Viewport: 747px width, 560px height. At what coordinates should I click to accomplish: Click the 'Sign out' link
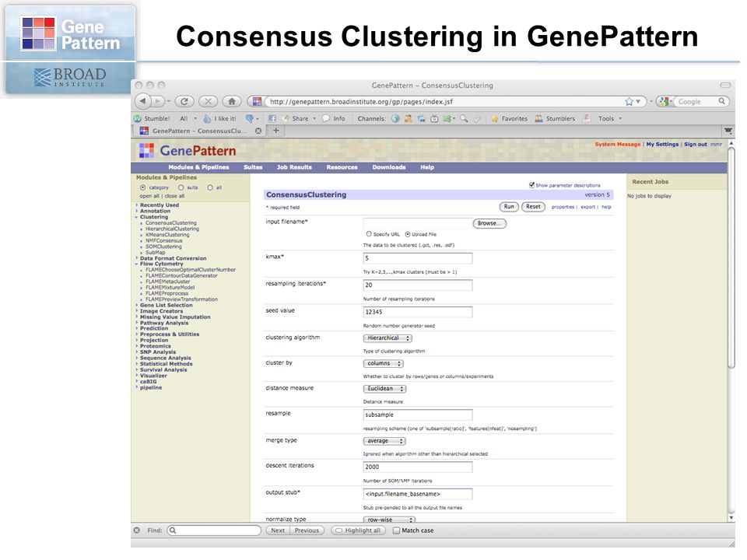pos(696,145)
